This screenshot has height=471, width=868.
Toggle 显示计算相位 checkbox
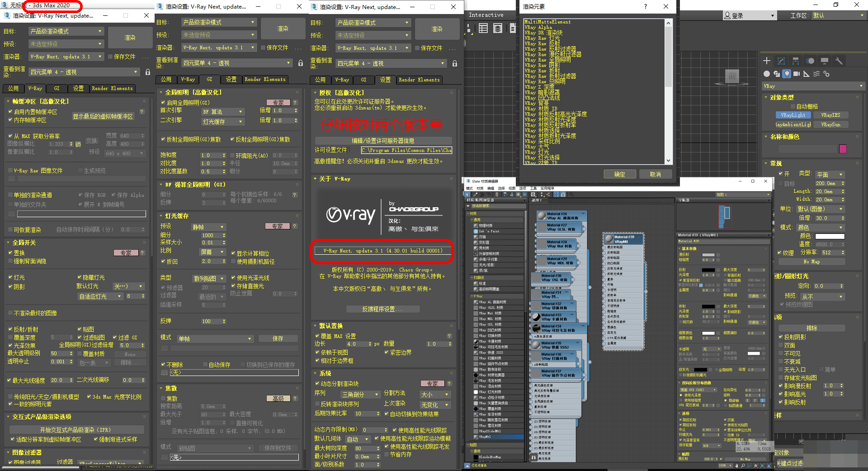point(233,253)
